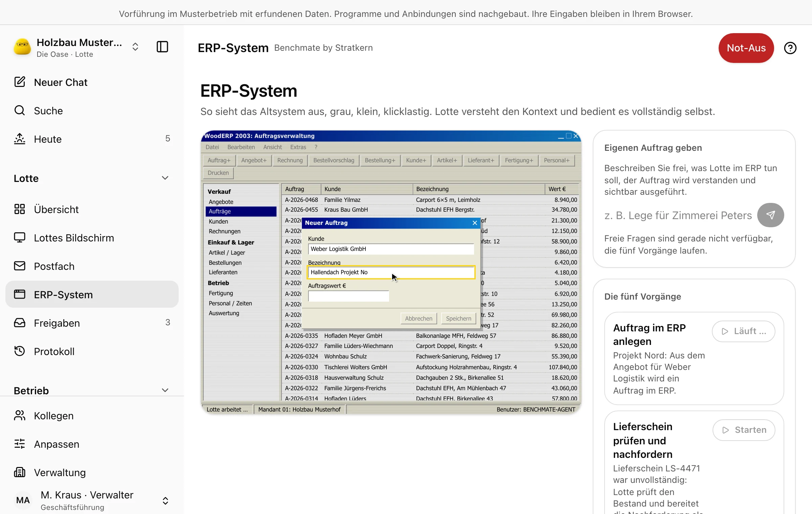The image size is (812, 514).
Task: Click the Freigaben inbox icon
Action: coord(20,323)
